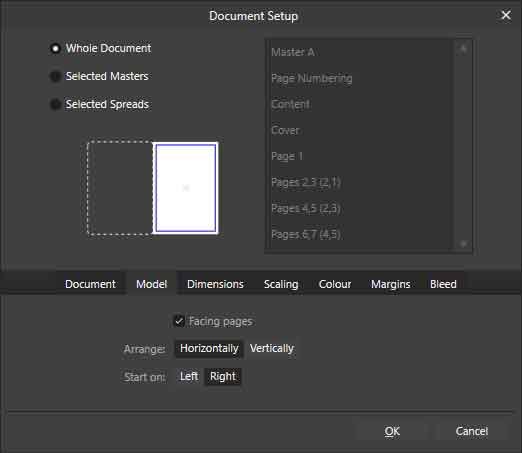Arrange pages Vertically

pyautogui.click(x=272, y=348)
